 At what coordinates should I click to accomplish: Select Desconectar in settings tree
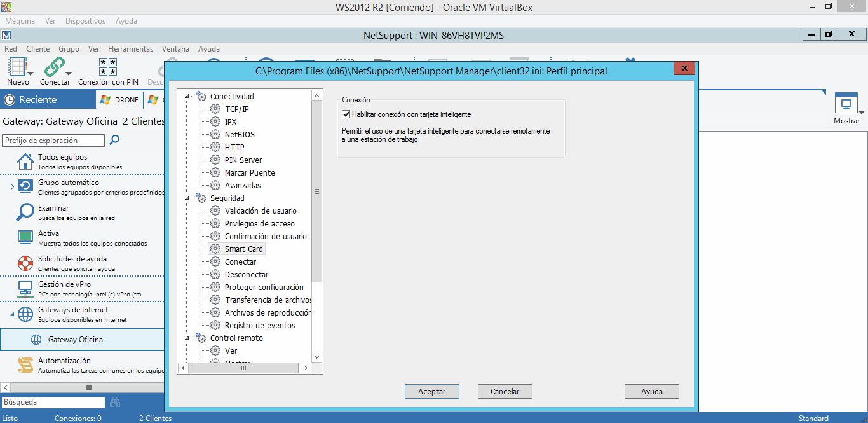pos(247,275)
